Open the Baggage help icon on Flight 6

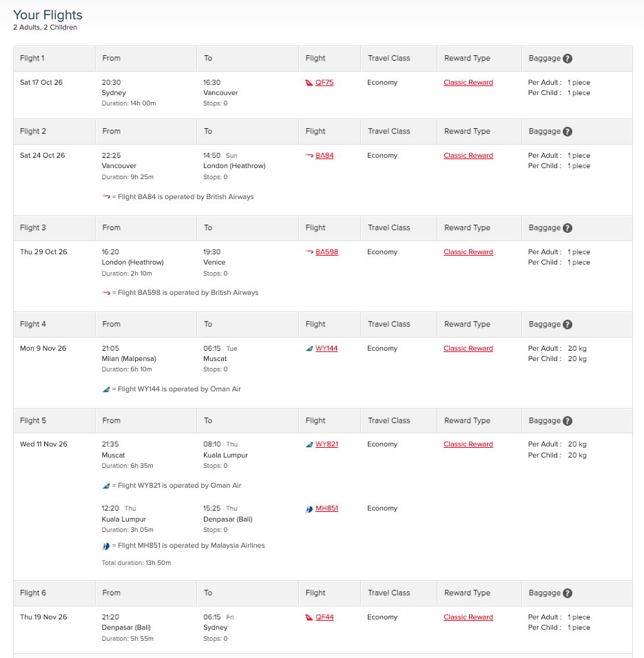[x=567, y=593]
